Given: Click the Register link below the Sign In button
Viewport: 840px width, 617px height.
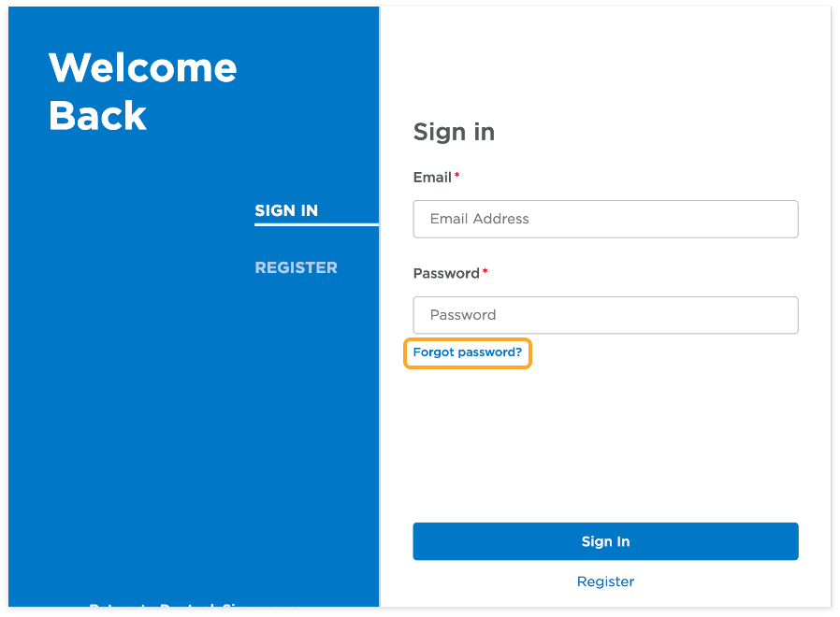Looking at the screenshot, I should click(605, 581).
